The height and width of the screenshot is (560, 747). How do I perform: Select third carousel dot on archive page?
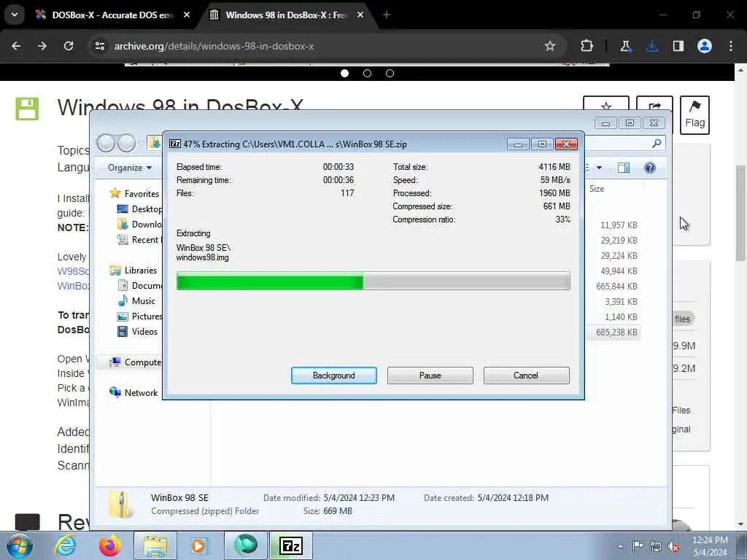pos(390,74)
